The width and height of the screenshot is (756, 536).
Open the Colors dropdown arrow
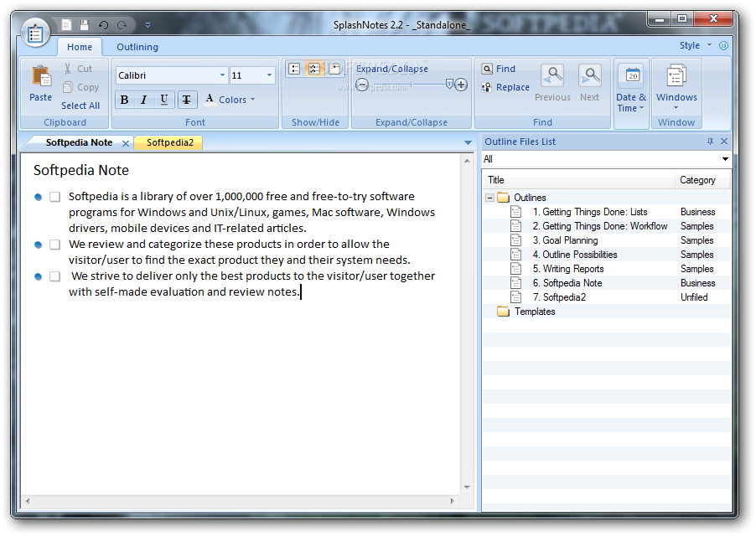point(252,100)
